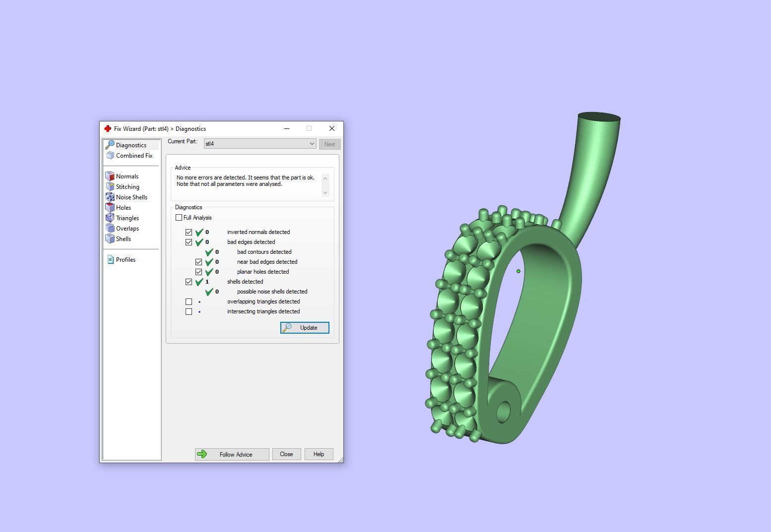771x532 pixels.
Task: Open the Diagnostics page in sidebar
Action: pos(131,145)
